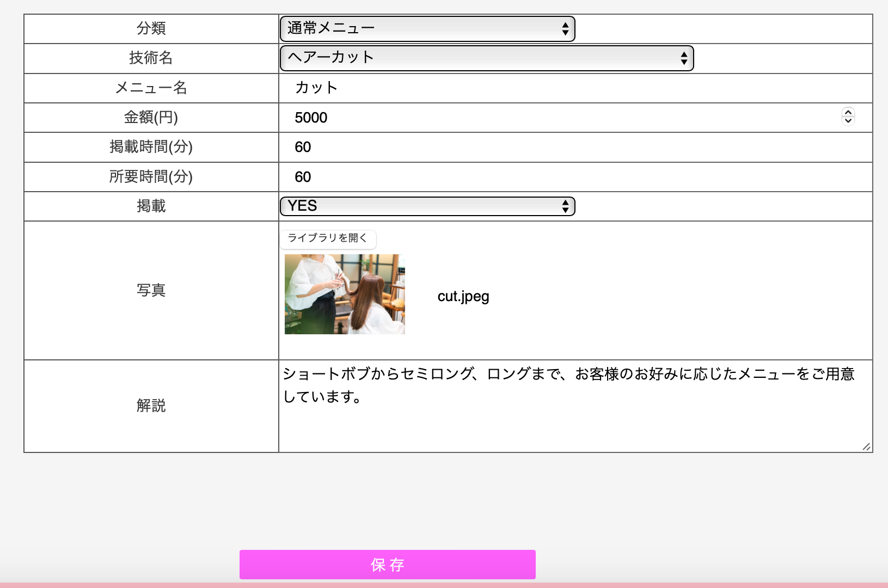Click the cut.jpeg file name
Screen dimensions: 888x588
[463, 296]
